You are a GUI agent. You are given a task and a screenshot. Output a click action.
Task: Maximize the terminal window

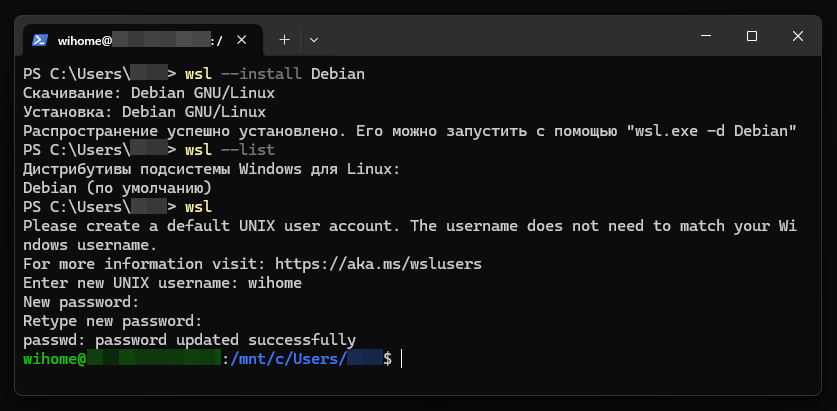[x=752, y=36]
